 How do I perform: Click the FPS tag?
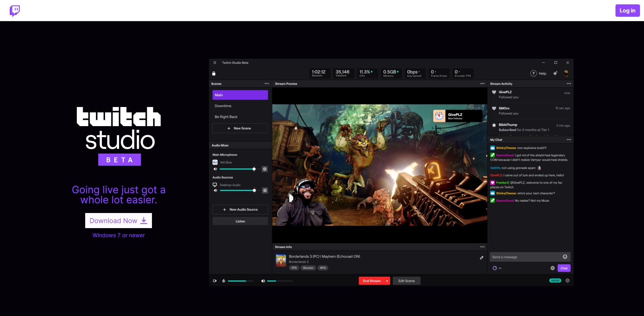294,268
